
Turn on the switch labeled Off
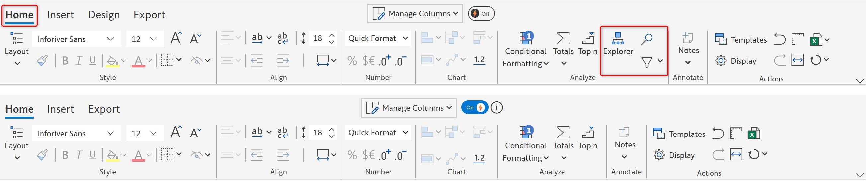[x=481, y=14]
